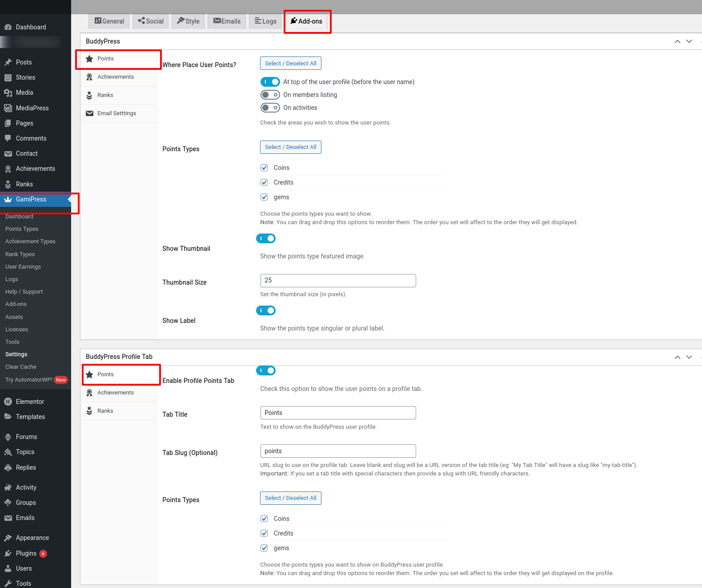
Task: Move BuddyPress panel down with chevron
Action: [689, 41]
